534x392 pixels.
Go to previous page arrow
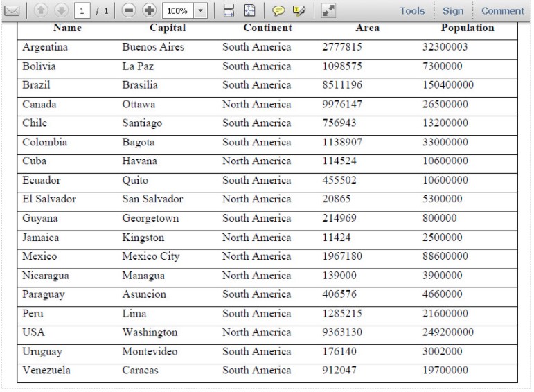[x=41, y=11]
